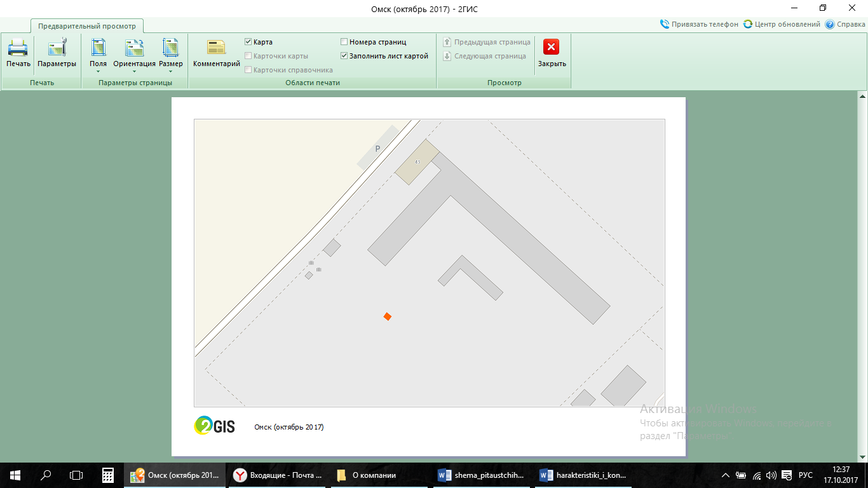Click Привязать телефон phone icon
Image resolution: width=868 pixels, height=488 pixels.
[665, 24]
